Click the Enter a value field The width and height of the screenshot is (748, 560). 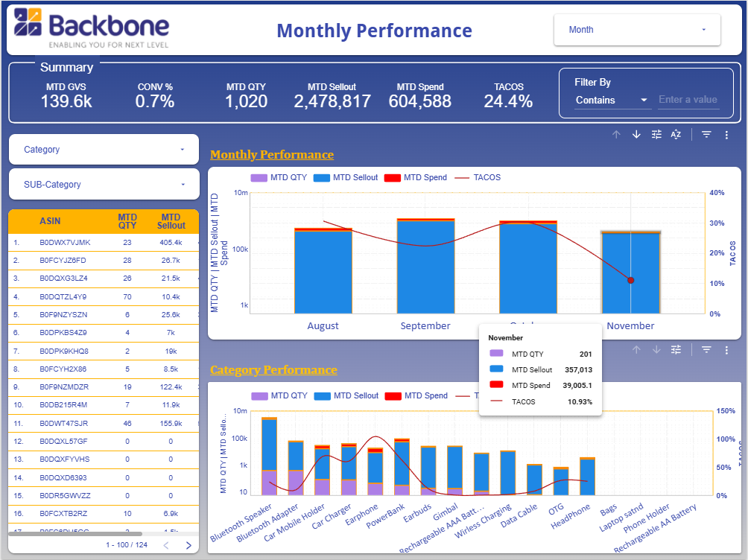pyautogui.click(x=688, y=100)
